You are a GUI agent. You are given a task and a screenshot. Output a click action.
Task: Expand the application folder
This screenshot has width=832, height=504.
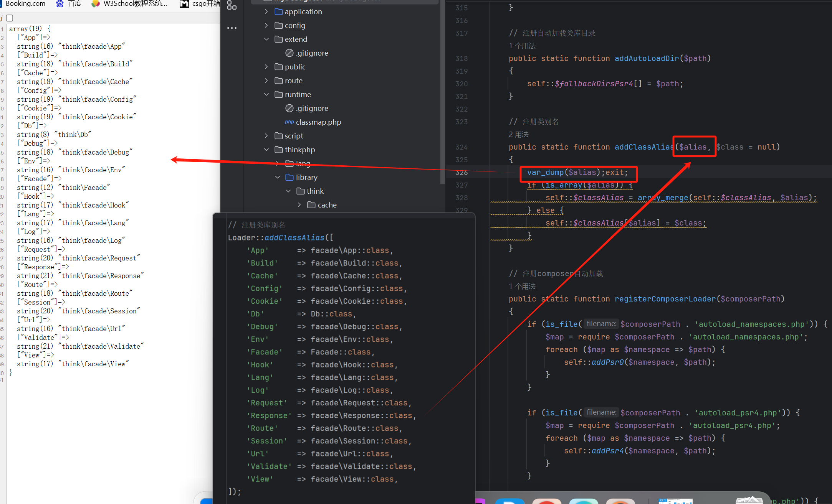coord(266,12)
